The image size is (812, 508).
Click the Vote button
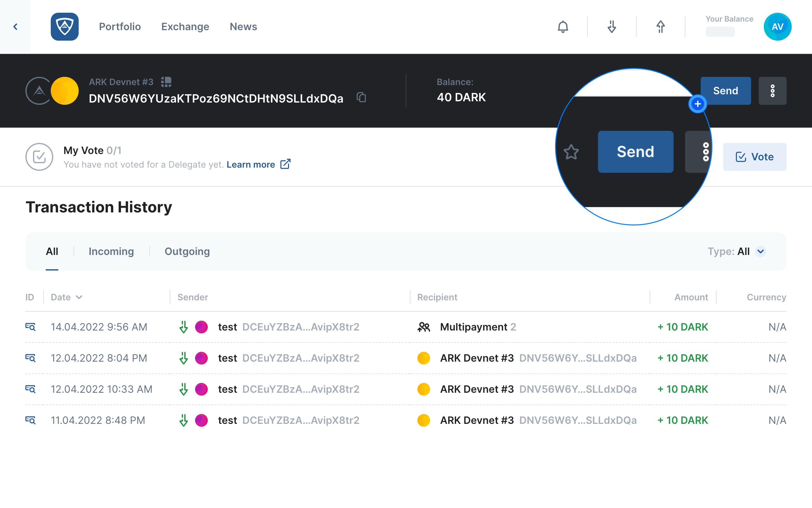(754, 157)
